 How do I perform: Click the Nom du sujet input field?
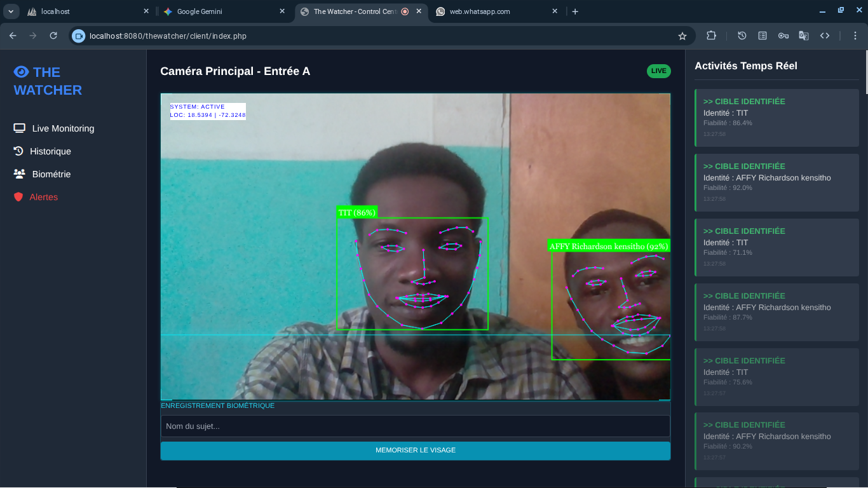pyautogui.click(x=416, y=426)
